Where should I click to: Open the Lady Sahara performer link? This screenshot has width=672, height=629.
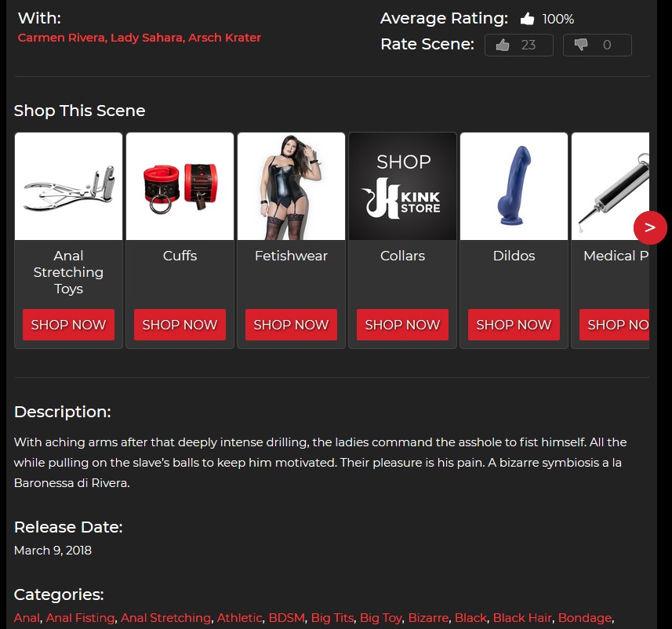[147, 38]
